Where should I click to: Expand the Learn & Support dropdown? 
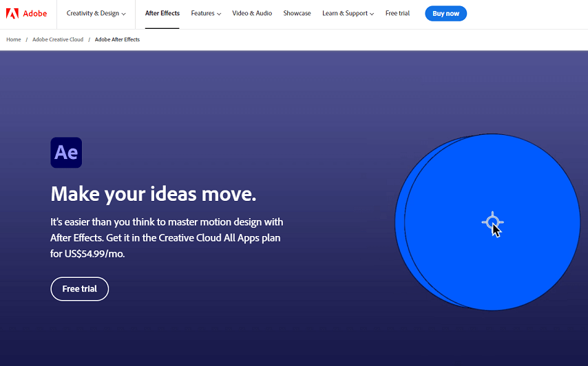pyautogui.click(x=348, y=14)
